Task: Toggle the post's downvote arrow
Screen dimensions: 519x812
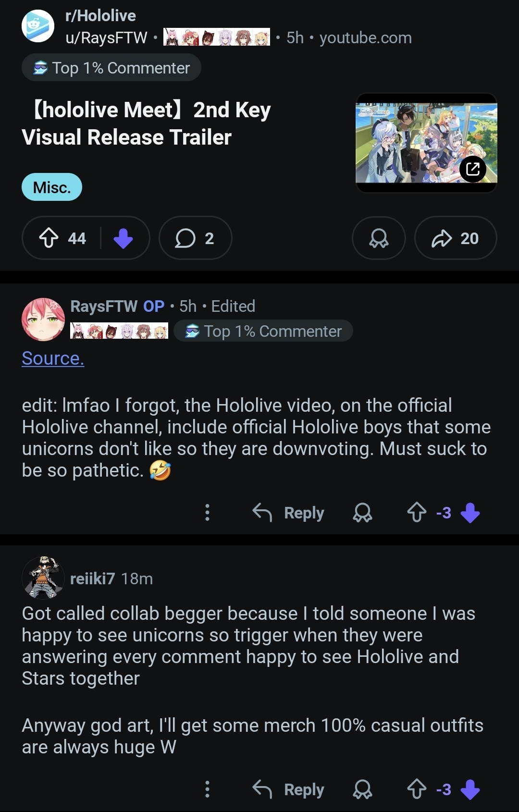Action: [124, 238]
